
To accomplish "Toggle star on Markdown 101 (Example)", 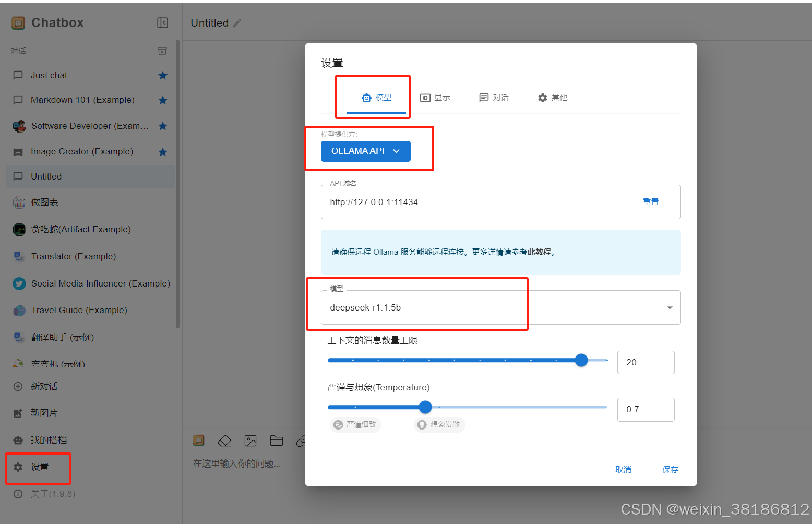I will [x=163, y=100].
